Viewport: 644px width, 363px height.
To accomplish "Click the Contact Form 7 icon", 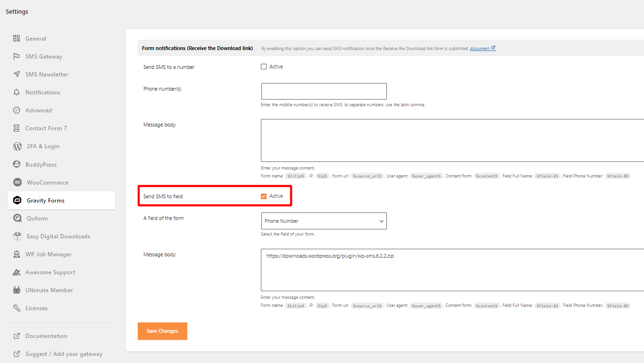I will [17, 128].
